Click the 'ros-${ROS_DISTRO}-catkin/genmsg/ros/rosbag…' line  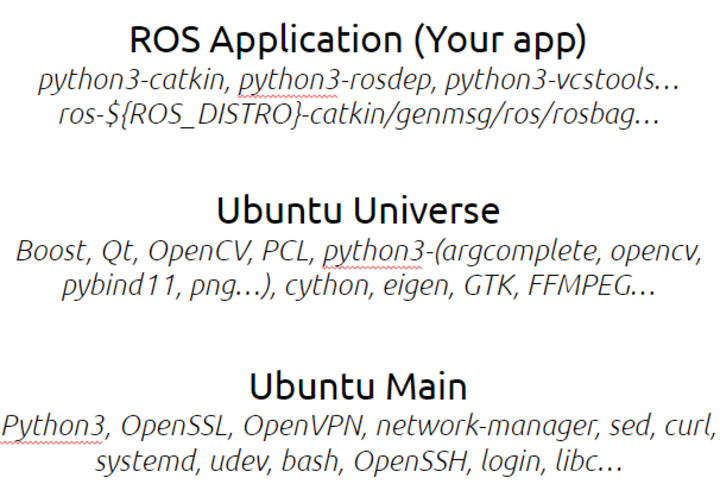tap(359, 115)
